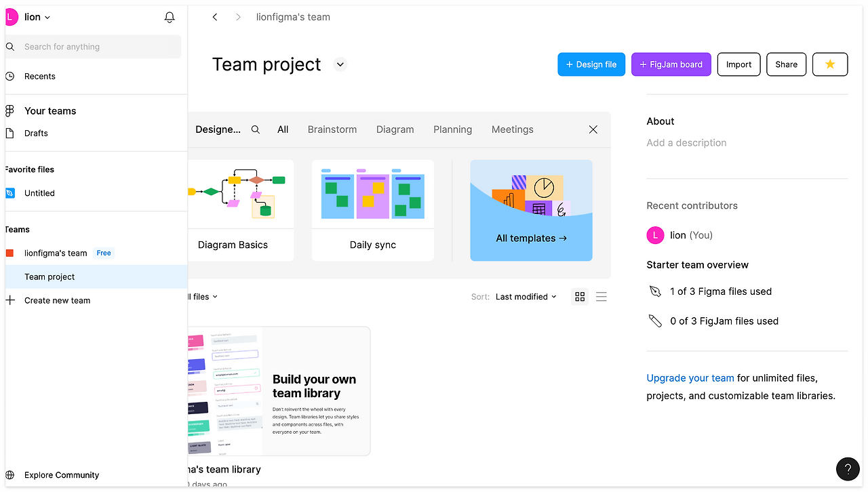Open Your teams section
868x492 pixels.
[50, 111]
